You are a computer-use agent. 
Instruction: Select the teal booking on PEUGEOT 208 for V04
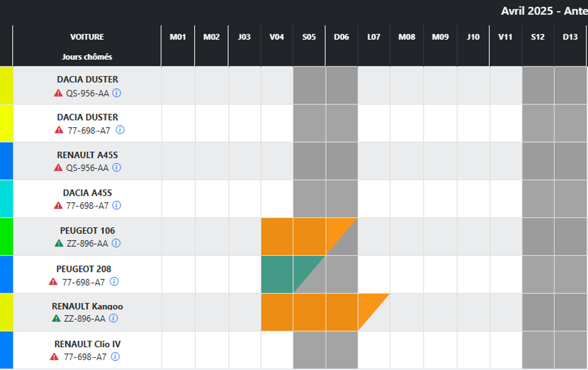coord(277,274)
